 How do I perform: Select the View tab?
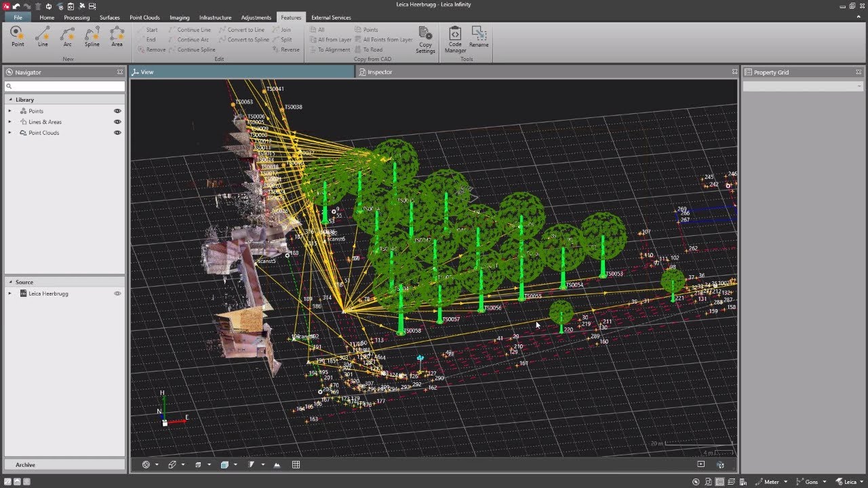[x=147, y=72]
